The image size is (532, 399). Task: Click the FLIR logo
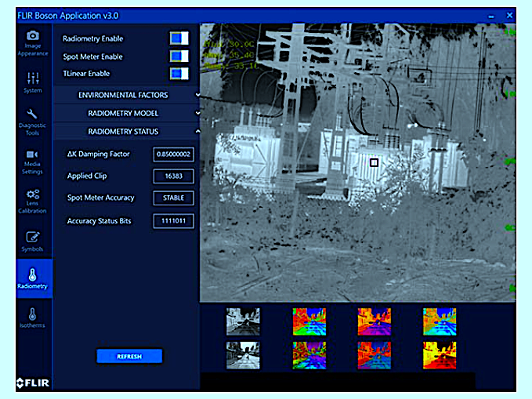[33, 383]
